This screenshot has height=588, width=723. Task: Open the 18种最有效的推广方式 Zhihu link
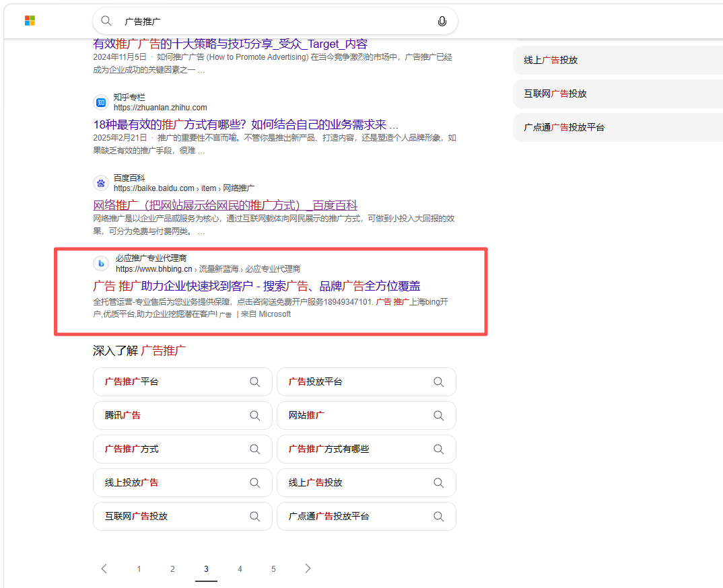246,125
